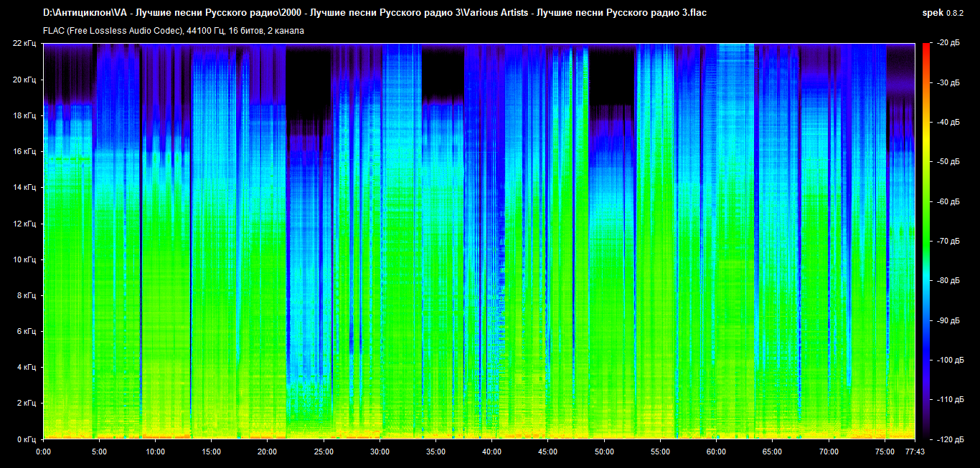980x468 pixels.
Task: Click the 6 кГц frequency label
Action: pos(27,331)
